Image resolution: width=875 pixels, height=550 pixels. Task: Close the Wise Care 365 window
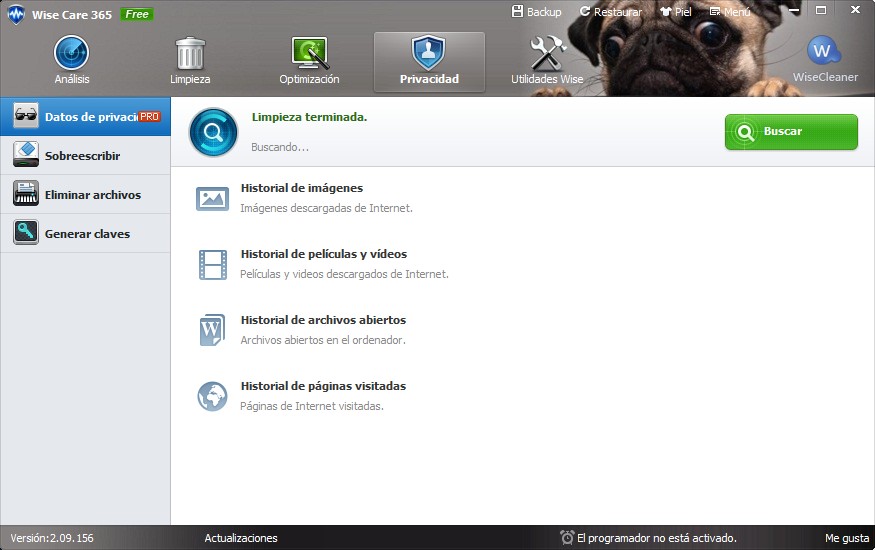tap(855, 10)
